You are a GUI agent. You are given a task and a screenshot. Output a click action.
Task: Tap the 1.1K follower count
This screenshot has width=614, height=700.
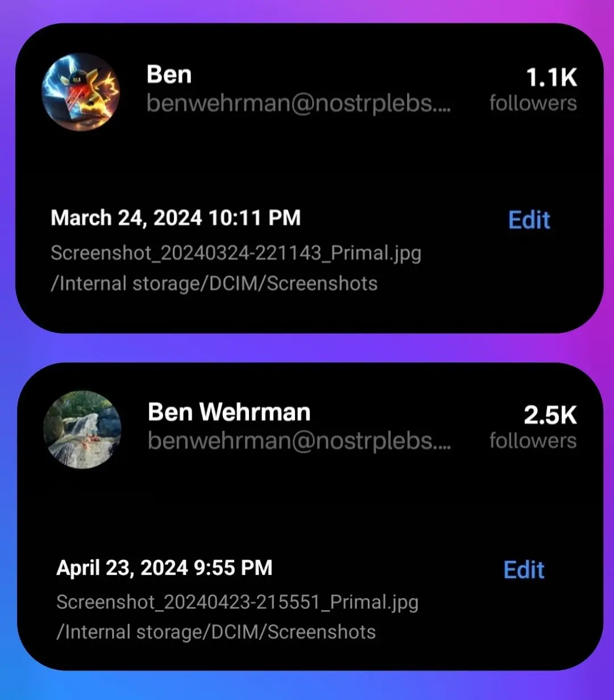550,78
